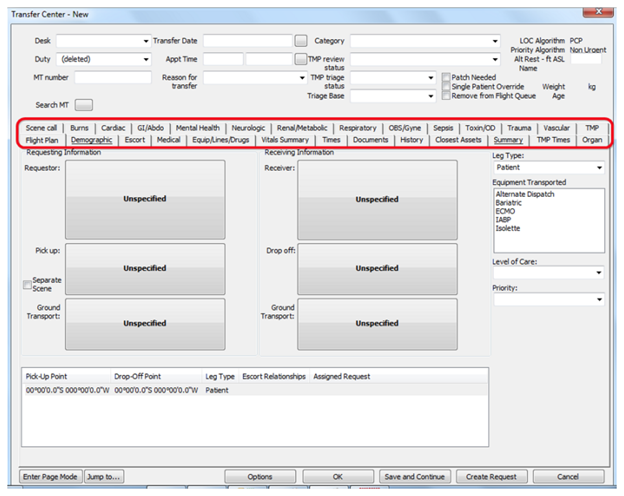This screenshot has height=496, width=624.
Task: Expand the Leg Type dropdown
Action: click(549, 168)
